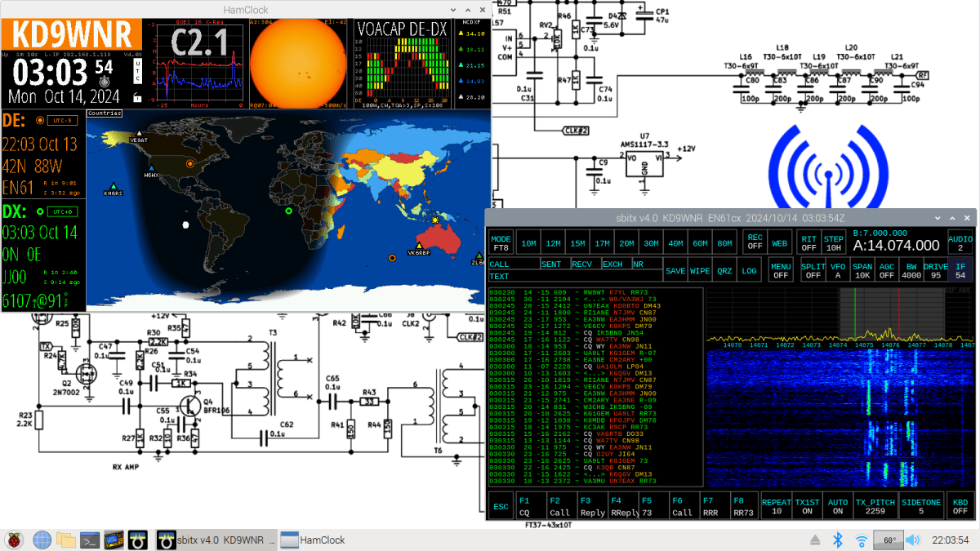Open the MODE FT8 selector
This screenshot has height=551, width=980.
(x=501, y=242)
